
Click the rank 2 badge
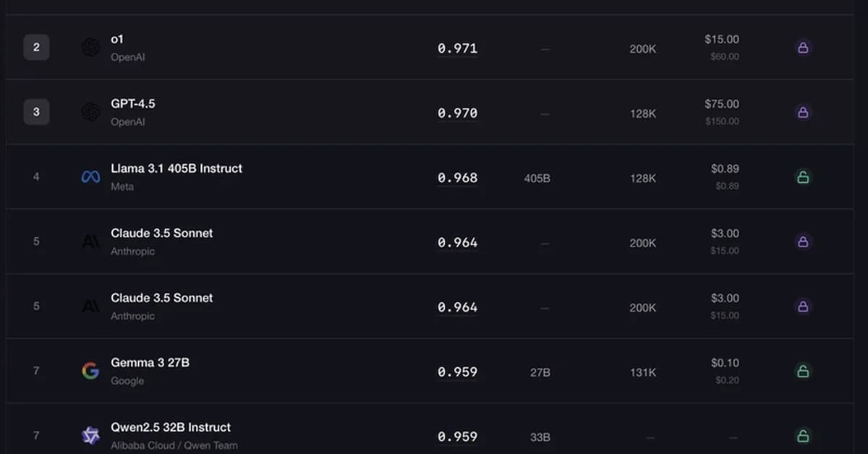36,48
